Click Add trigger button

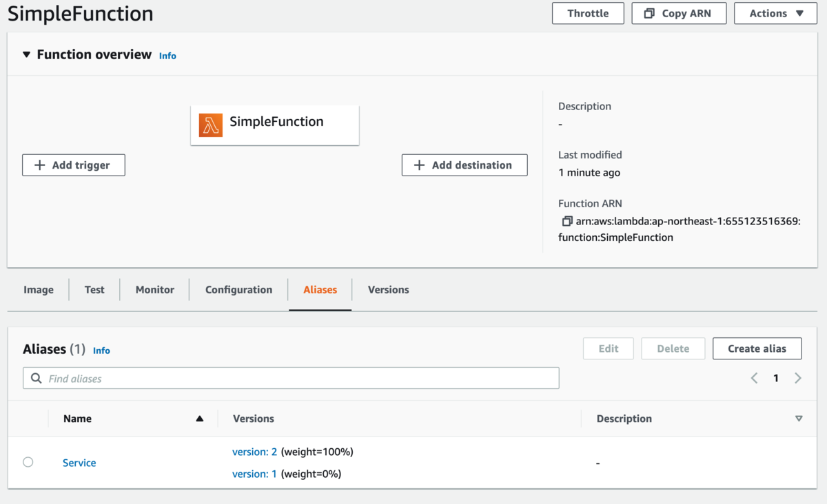74,165
